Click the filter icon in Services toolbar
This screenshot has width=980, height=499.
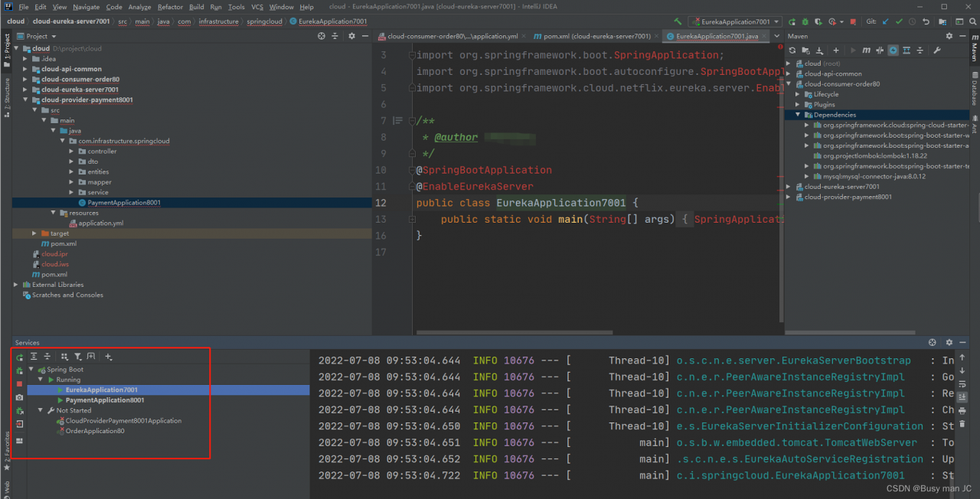77,357
